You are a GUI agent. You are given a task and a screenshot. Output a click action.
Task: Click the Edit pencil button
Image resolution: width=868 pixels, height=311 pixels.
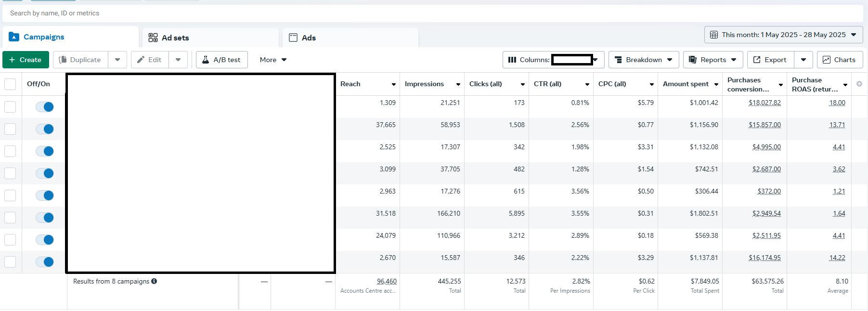click(x=149, y=60)
